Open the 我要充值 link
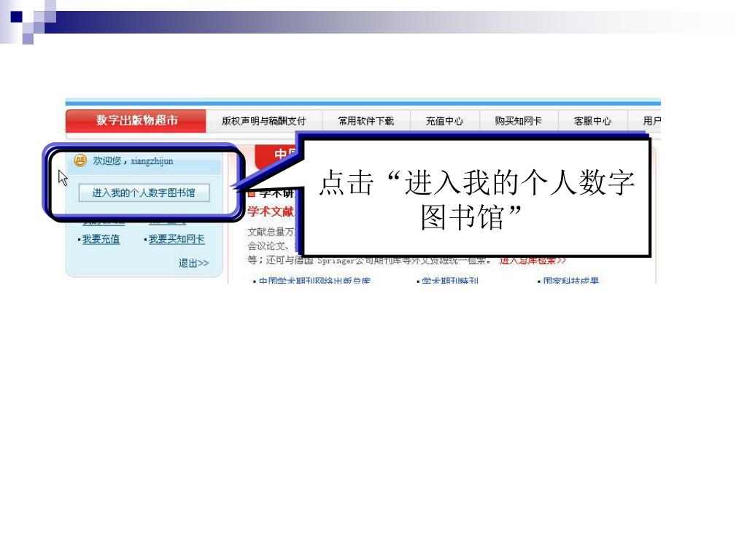 point(101,239)
